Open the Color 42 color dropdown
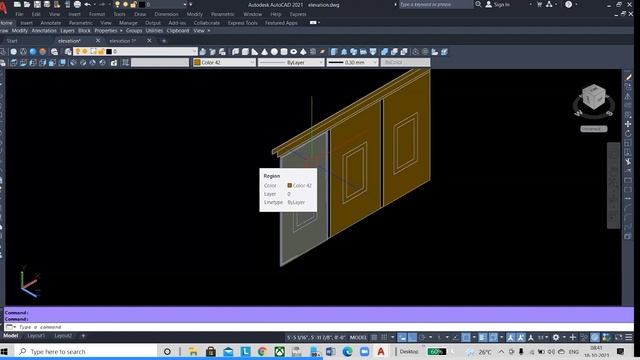 (x=224, y=62)
